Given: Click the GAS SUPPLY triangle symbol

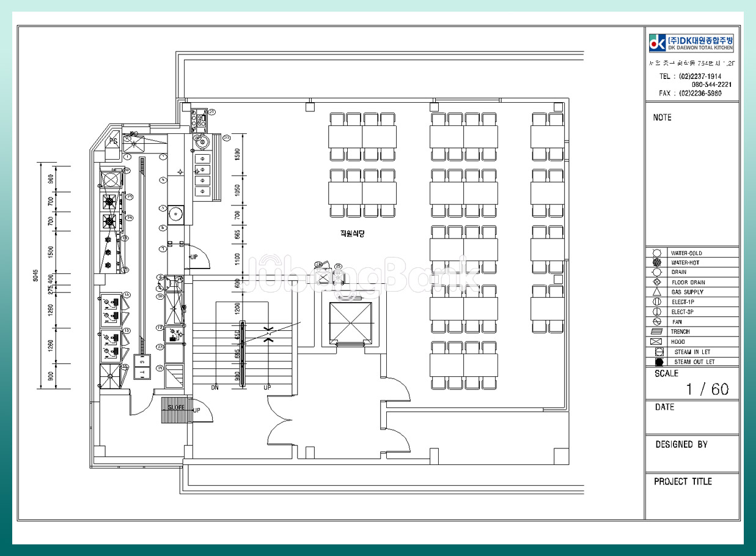Looking at the screenshot, I should coord(657,292).
